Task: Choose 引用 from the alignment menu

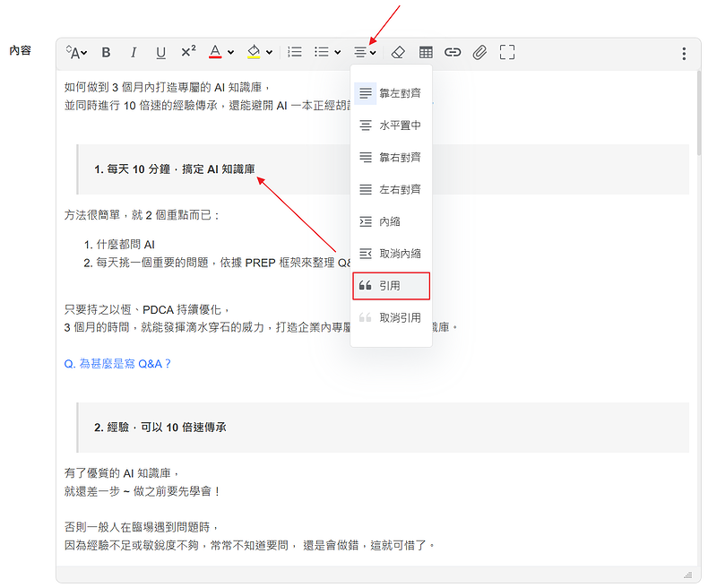Action: coord(391,286)
